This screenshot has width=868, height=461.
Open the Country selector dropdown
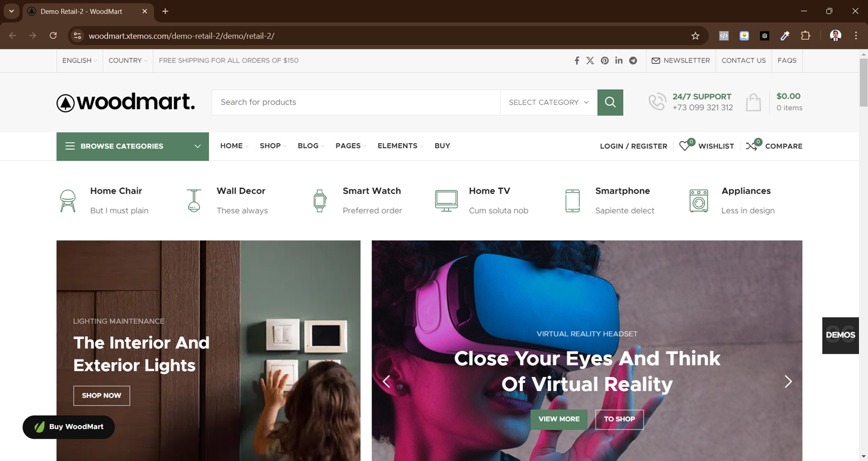[x=127, y=61]
